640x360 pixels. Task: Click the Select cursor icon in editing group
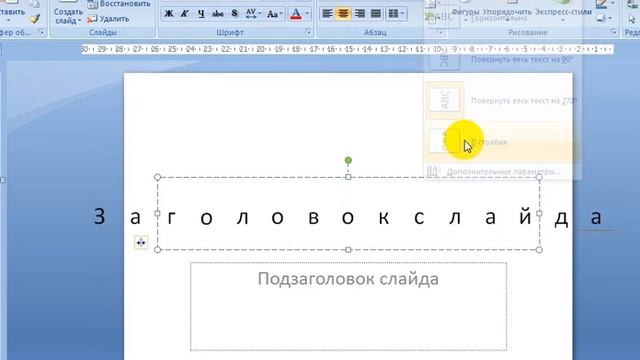pos(632,18)
